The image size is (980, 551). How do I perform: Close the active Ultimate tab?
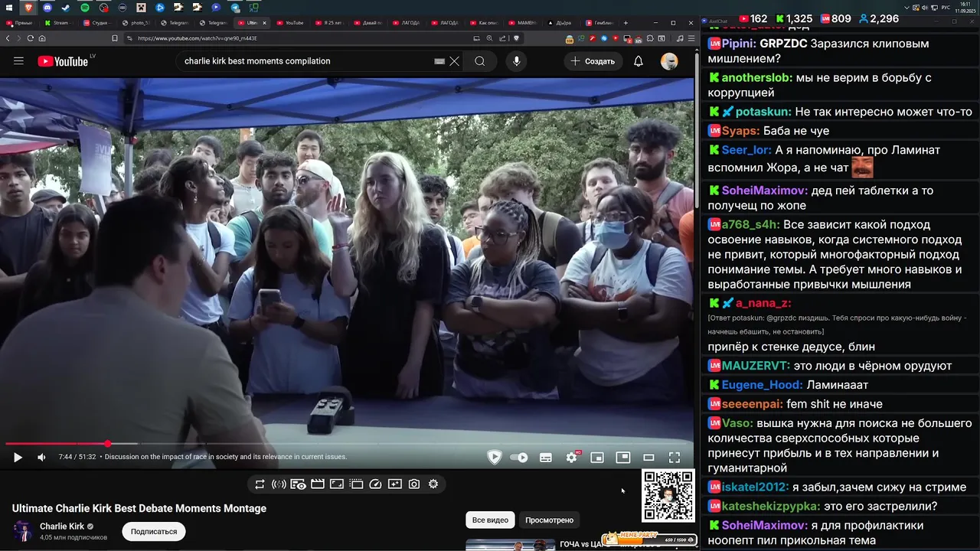point(265,23)
